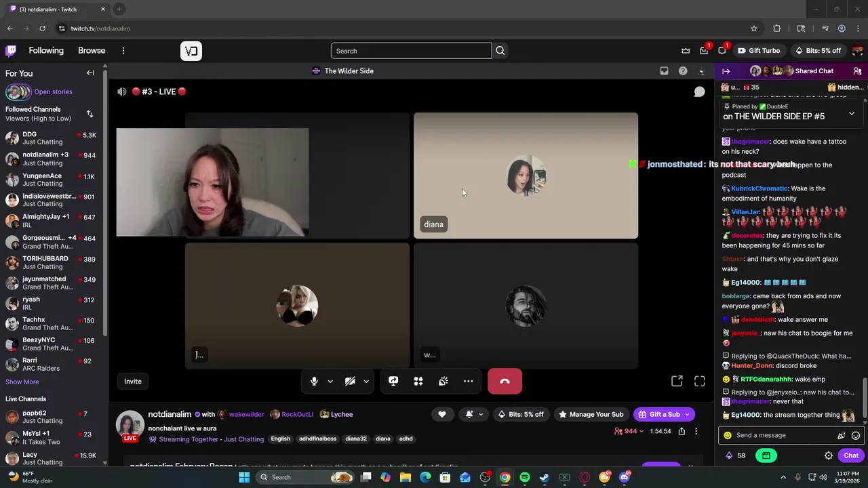Toggle the microphone in the call bar

point(314,382)
